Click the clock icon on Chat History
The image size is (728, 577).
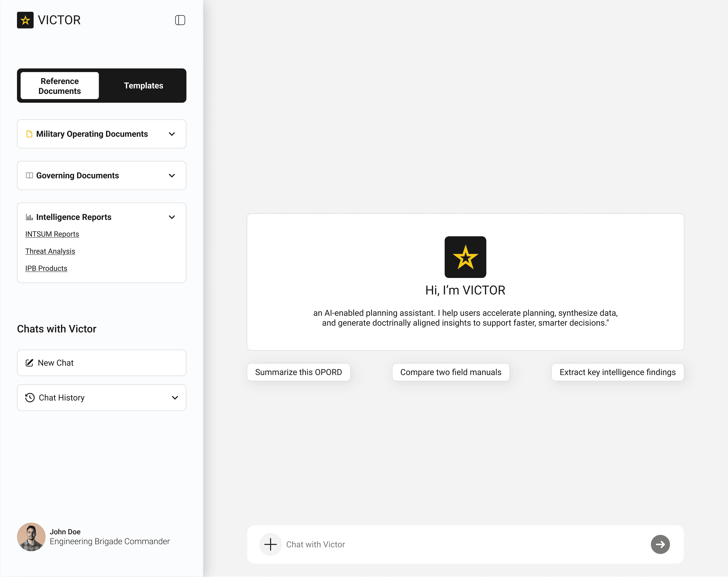click(x=30, y=398)
